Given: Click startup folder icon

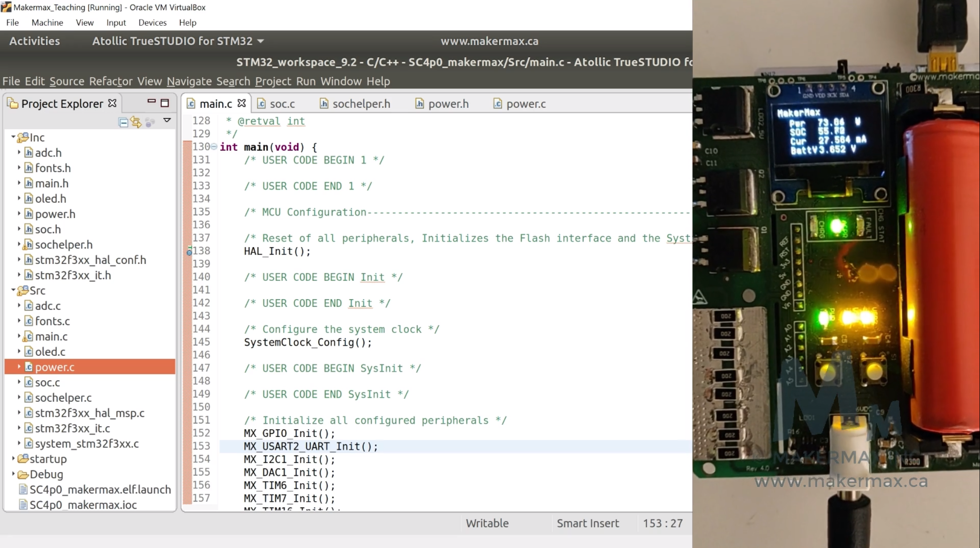Looking at the screenshot, I should [x=23, y=458].
